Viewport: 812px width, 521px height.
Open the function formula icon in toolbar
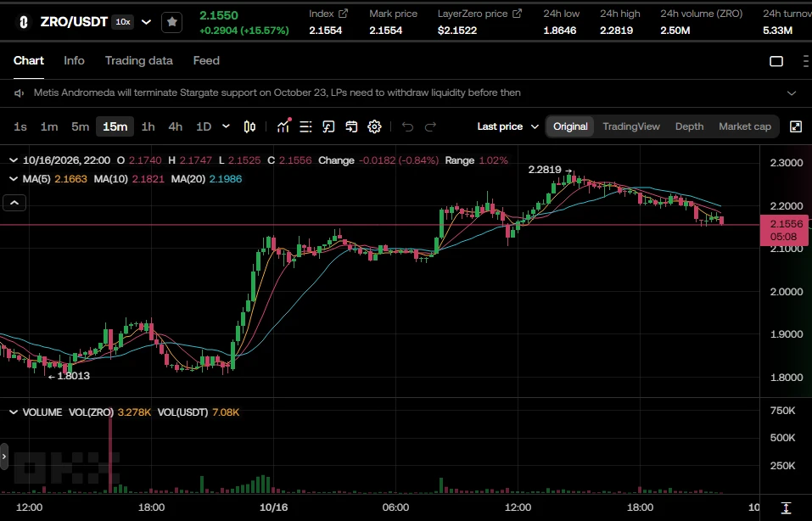click(x=328, y=126)
